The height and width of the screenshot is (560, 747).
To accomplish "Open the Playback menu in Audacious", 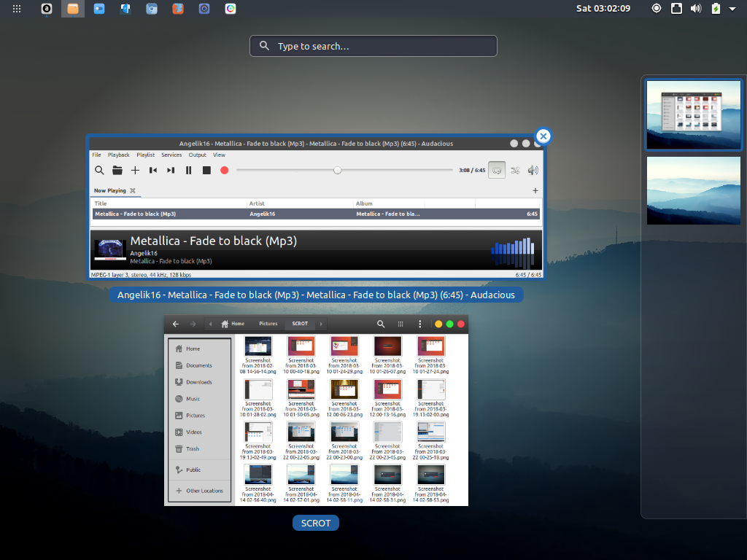I will 119,155.
